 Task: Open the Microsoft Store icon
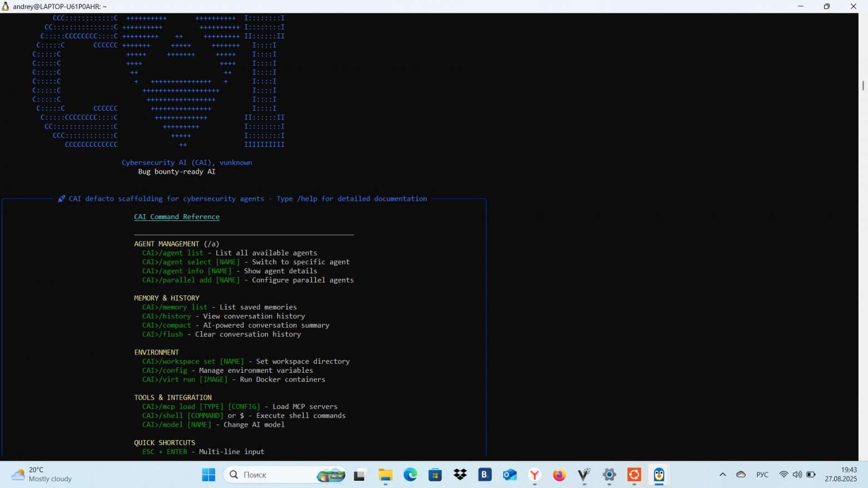435,475
